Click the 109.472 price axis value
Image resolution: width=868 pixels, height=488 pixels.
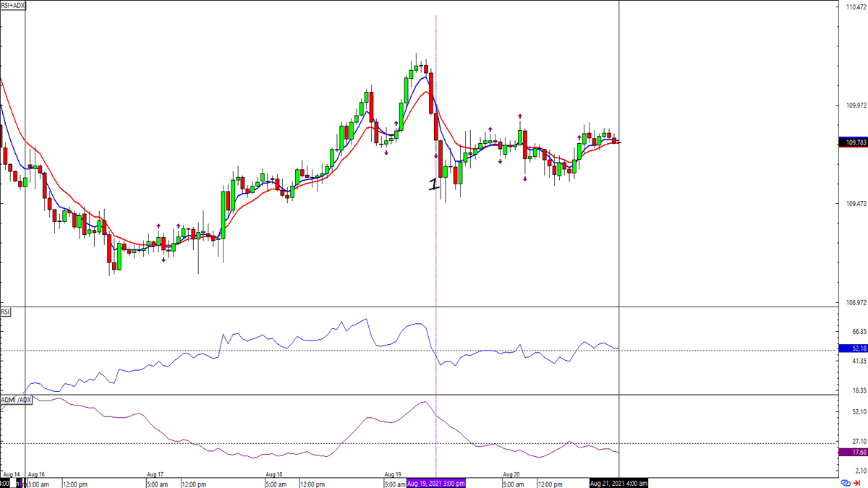click(856, 205)
